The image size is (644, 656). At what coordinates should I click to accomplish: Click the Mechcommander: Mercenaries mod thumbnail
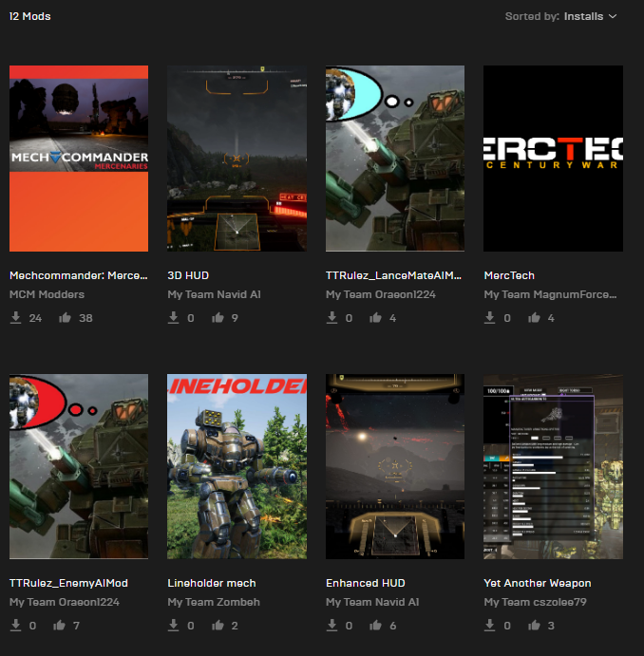[x=79, y=159]
